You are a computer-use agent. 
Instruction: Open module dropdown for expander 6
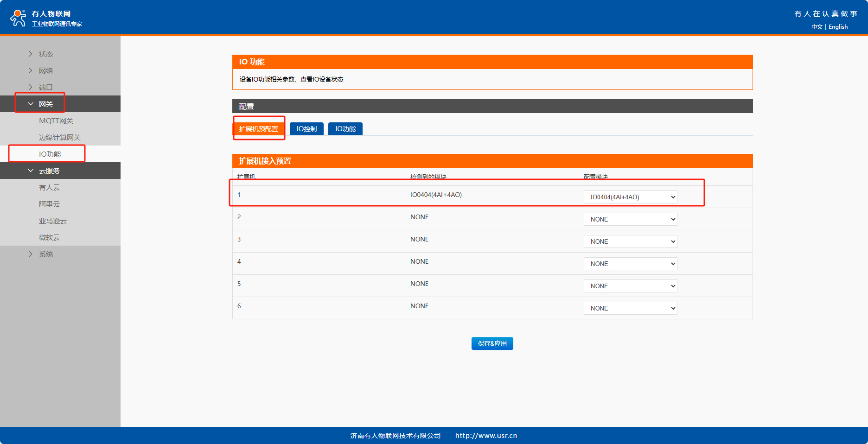(630, 308)
